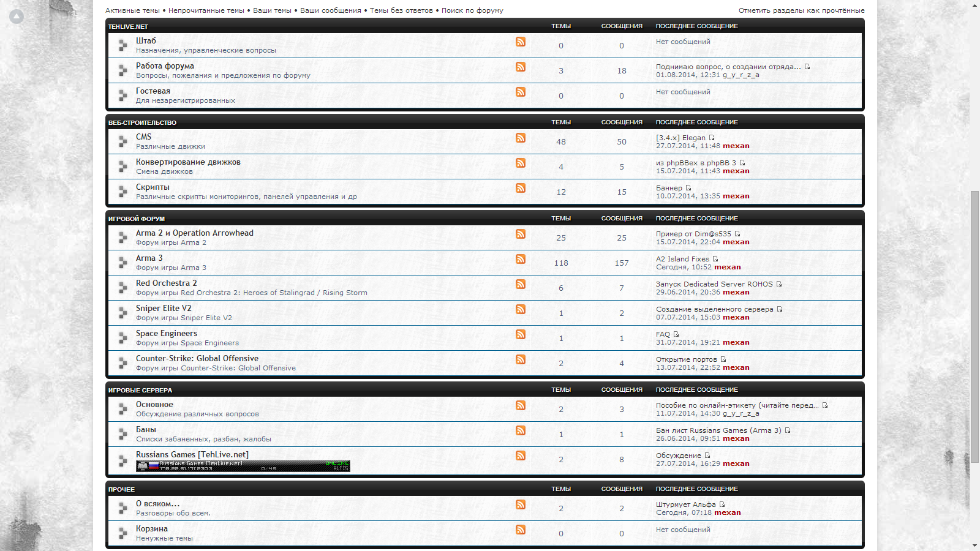Open last post Пособие по онлайн-этикету
Screen dimensions: 980x551
pyautogui.click(x=737, y=405)
